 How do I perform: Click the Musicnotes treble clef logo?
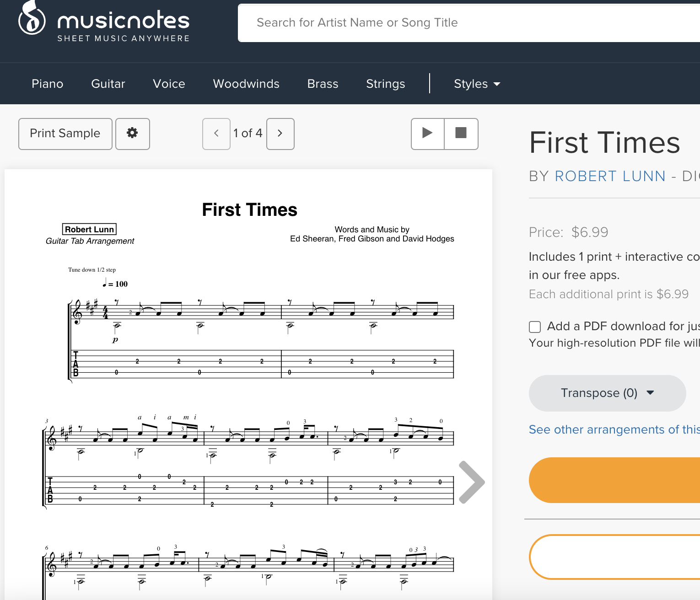click(31, 21)
